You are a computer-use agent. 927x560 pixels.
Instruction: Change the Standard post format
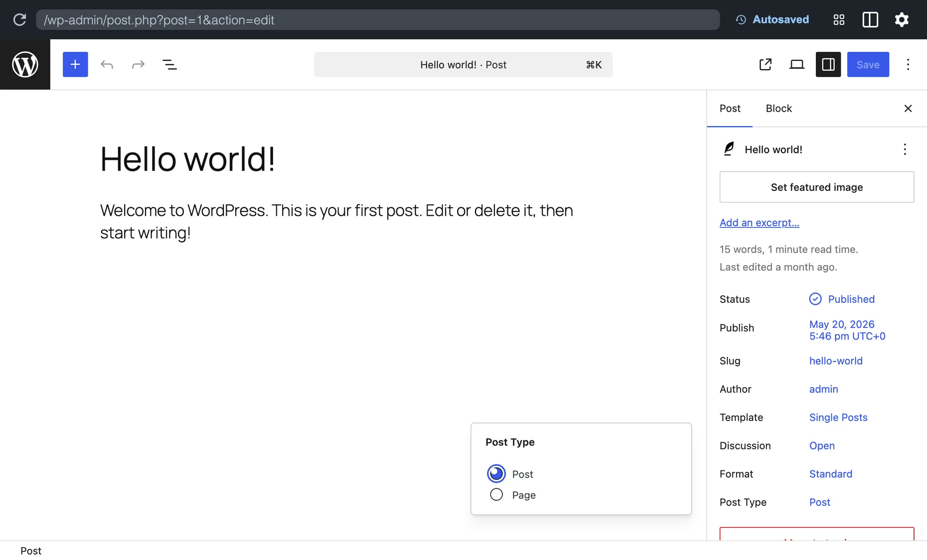click(831, 474)
